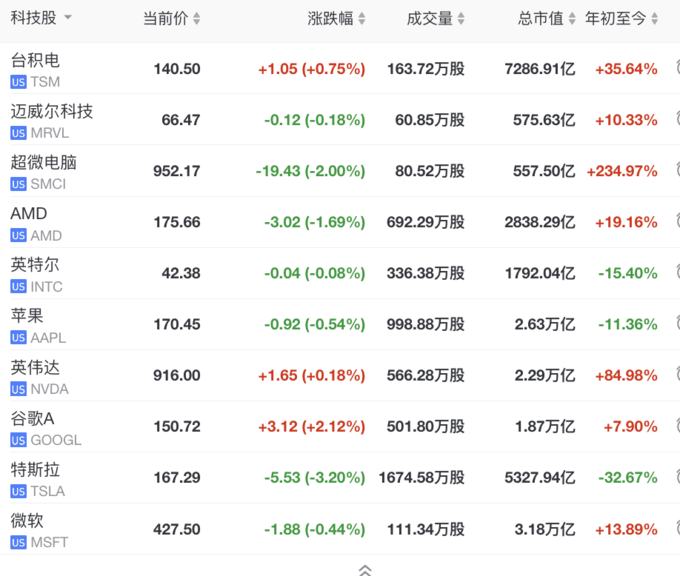Open the 科技股 category dropdown

(x=66, y=19)
